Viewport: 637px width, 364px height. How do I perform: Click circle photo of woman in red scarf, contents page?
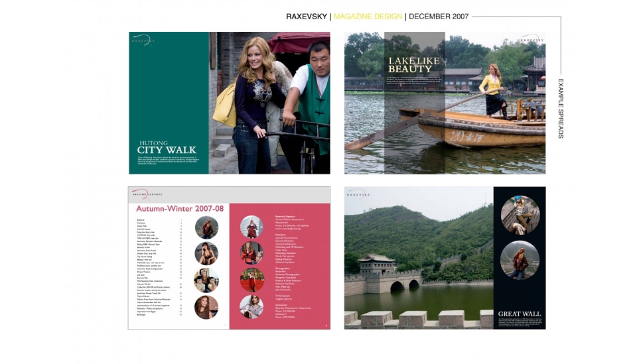(x=206, y=227)
